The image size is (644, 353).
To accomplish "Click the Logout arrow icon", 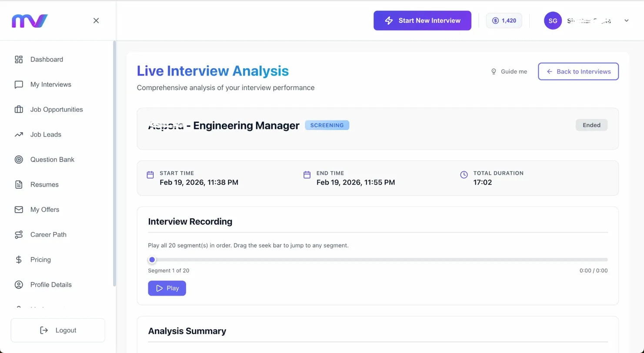I will [x=43, y=330].
